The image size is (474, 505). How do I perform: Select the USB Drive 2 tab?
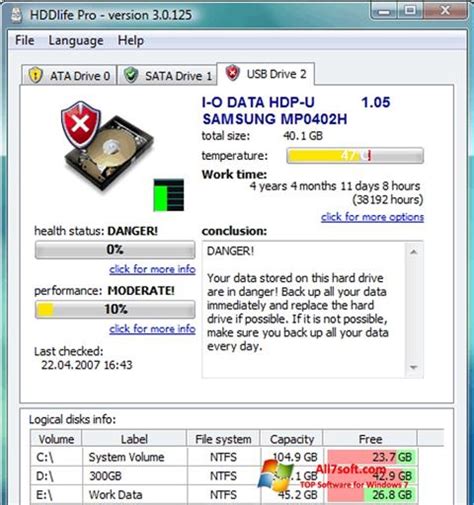[265, 74]
